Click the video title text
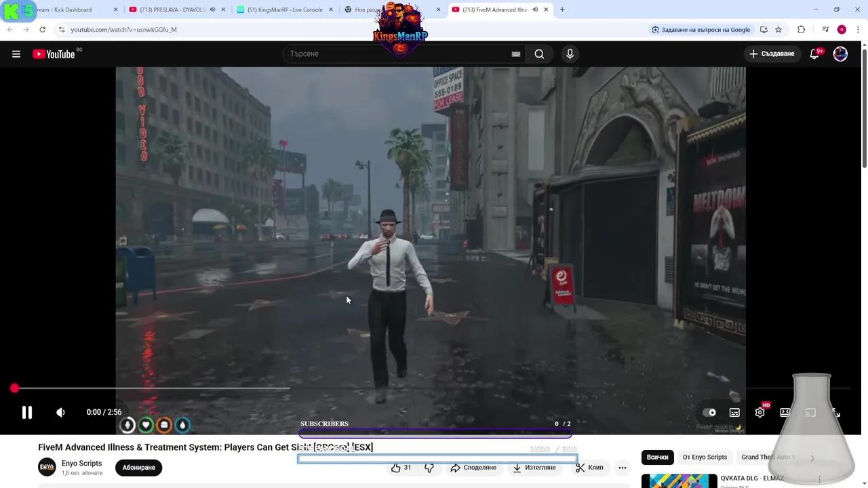868x488 pixels. [x=205, y=447]
